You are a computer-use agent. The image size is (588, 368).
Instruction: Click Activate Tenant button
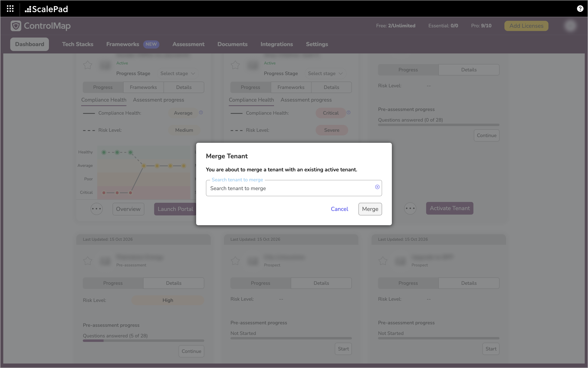tap(450, 208)
